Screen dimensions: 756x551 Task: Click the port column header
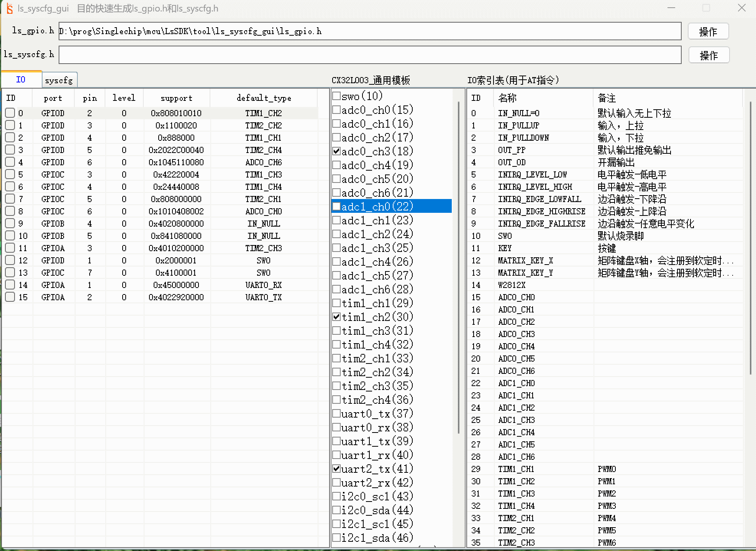53,98
